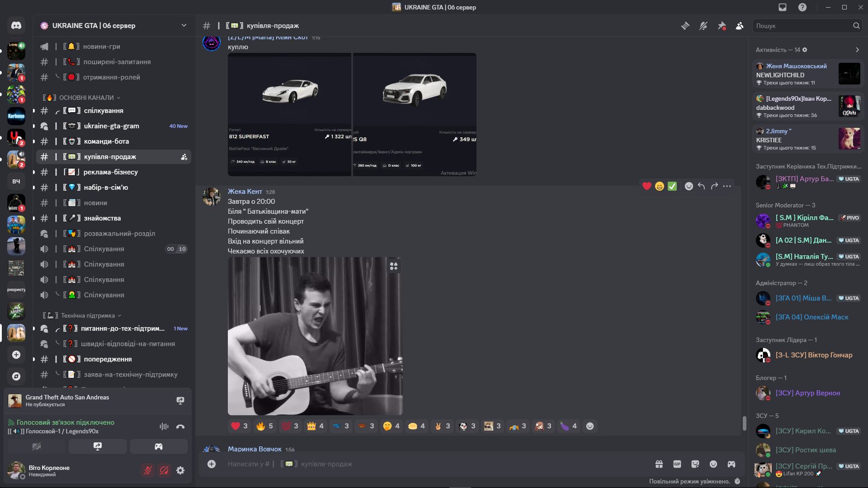The height and width of the screenshot is (488, 868).
Task: Open the ukraine-gta-gram channel
Action: (x=113, y=126)
